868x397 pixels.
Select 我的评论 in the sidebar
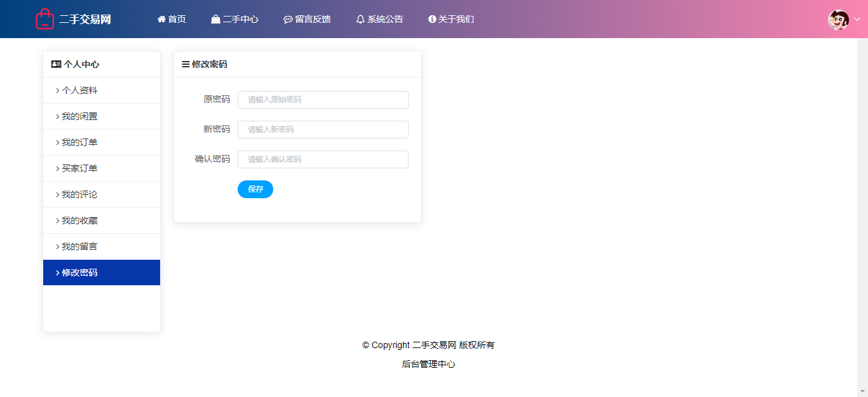102,194
